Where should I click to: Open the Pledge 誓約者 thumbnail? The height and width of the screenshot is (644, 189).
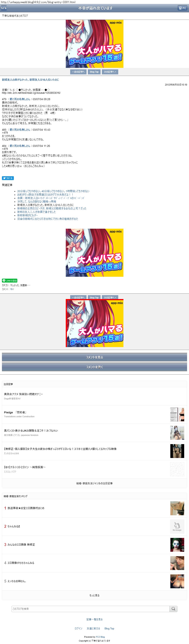click(x=177, y=415)
